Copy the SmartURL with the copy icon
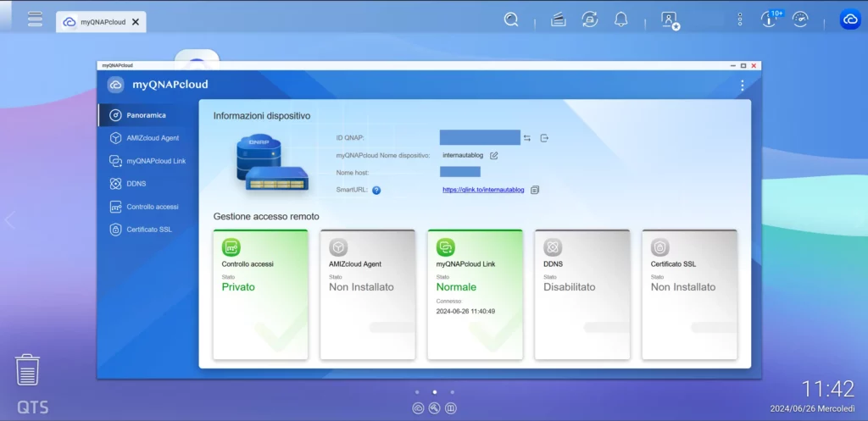Screen dimensions: 868x421 click(535, 190)
